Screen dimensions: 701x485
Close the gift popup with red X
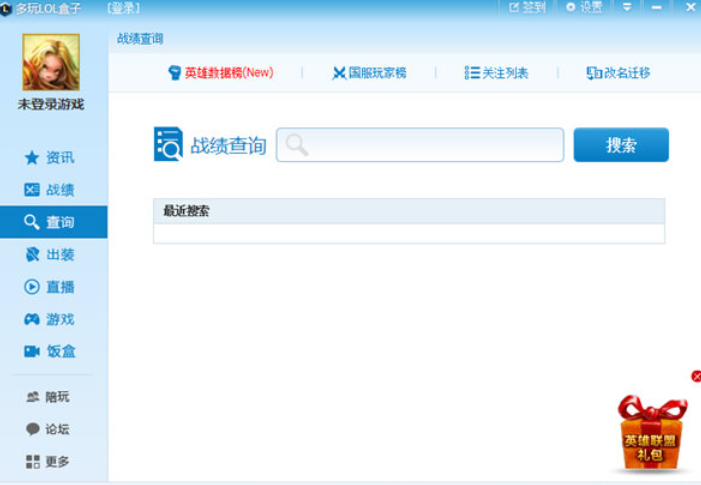click(696, 376)
